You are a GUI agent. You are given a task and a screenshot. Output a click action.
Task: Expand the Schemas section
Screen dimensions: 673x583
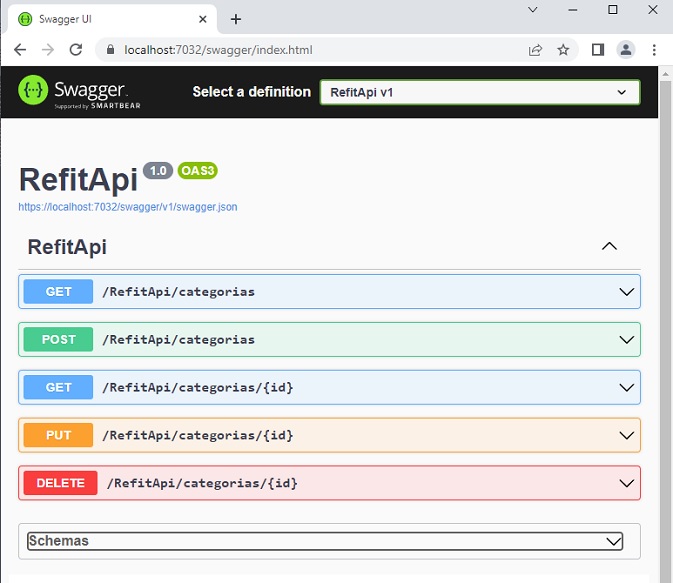[x=325, y=541]
